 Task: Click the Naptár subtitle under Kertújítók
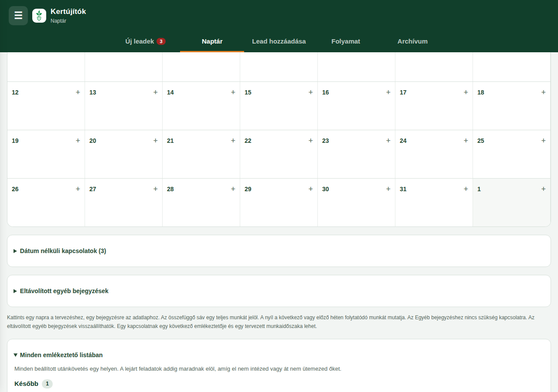pyautogui.click(x=58, y=20)
